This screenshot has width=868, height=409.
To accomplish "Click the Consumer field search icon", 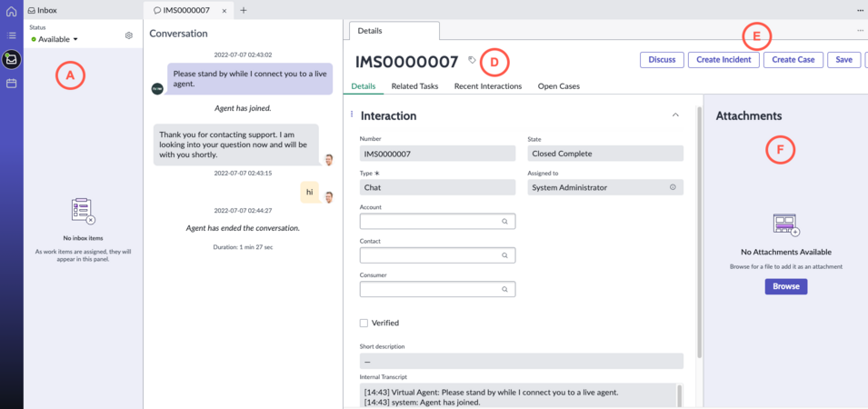I will tap(504, 289).
